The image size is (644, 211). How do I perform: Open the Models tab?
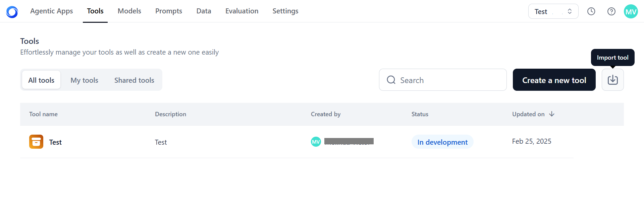click(x=129, y=11)
